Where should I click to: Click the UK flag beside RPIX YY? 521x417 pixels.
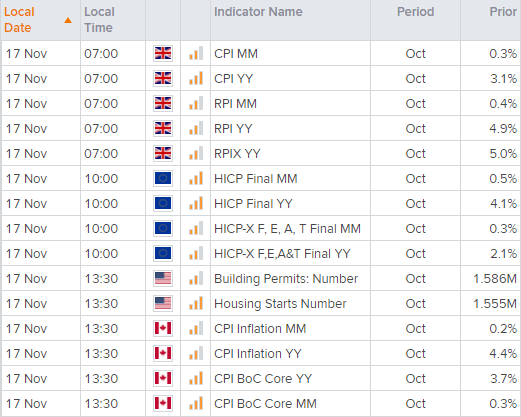[163, 153]
